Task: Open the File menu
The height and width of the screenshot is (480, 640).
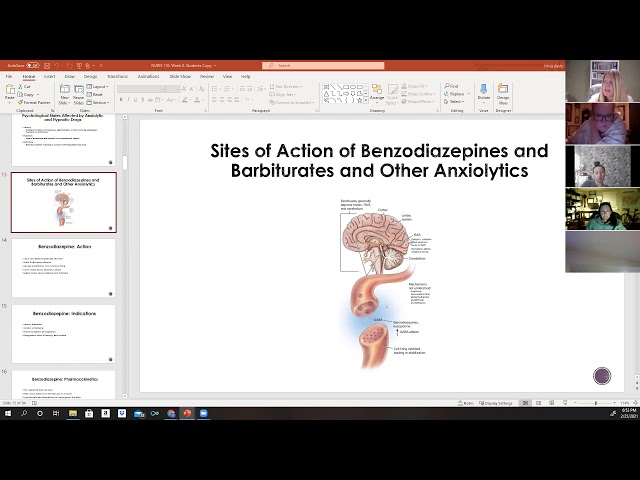Action: (x=9, y=76)
